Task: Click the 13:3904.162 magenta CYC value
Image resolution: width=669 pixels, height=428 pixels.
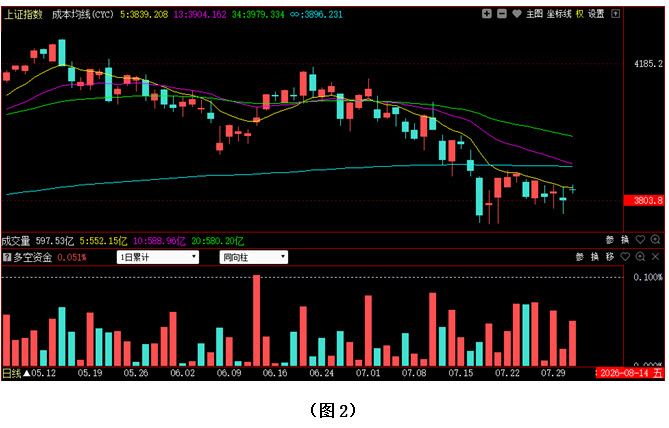Action: click(200, 15)
